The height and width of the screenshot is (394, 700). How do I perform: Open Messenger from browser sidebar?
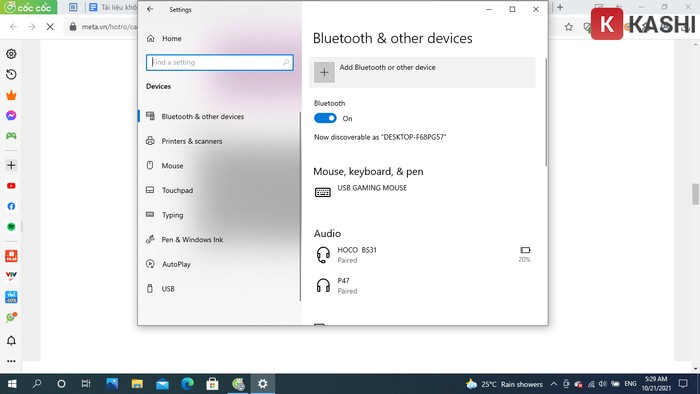coord(11,116)
